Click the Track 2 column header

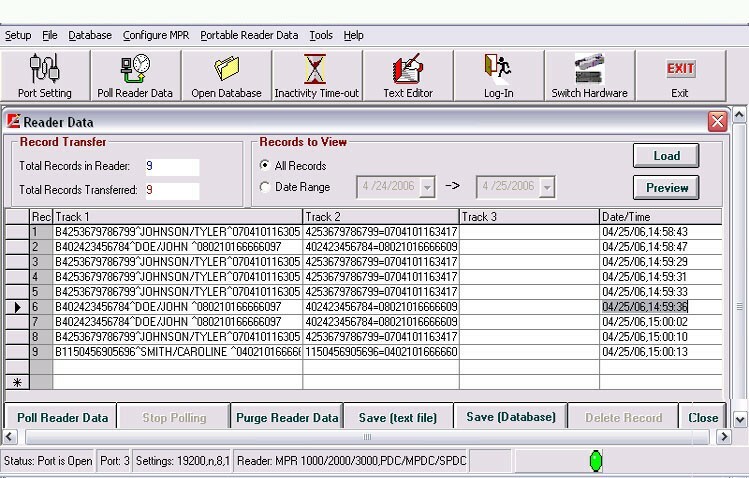381,217
